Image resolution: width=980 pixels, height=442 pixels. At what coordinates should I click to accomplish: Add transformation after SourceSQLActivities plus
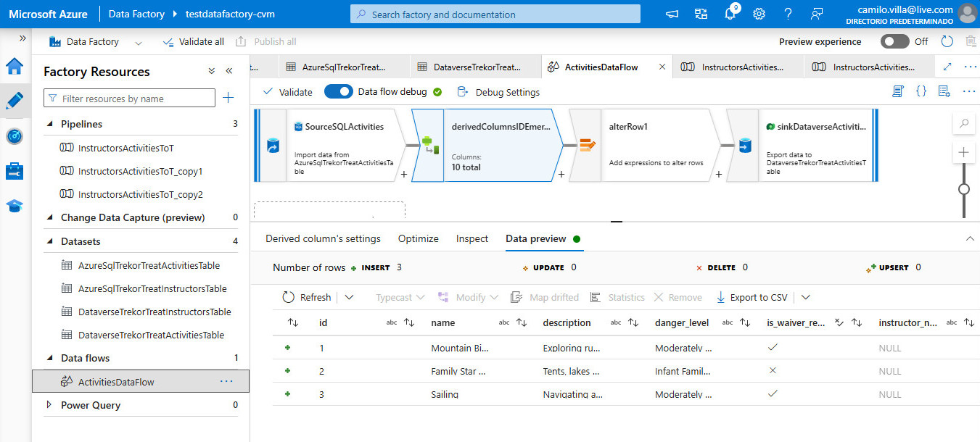pos(403,175)
